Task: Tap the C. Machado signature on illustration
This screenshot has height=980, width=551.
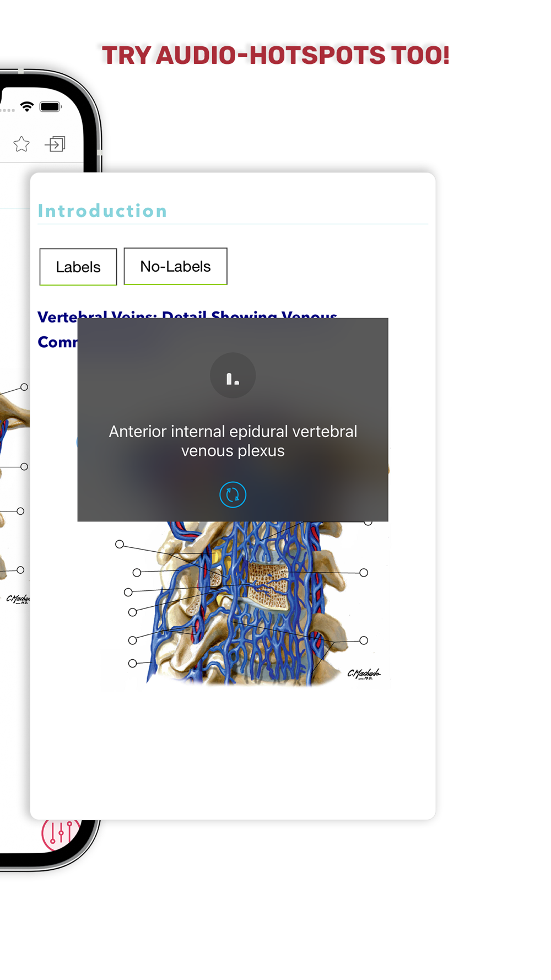Action: pos(364,674)
